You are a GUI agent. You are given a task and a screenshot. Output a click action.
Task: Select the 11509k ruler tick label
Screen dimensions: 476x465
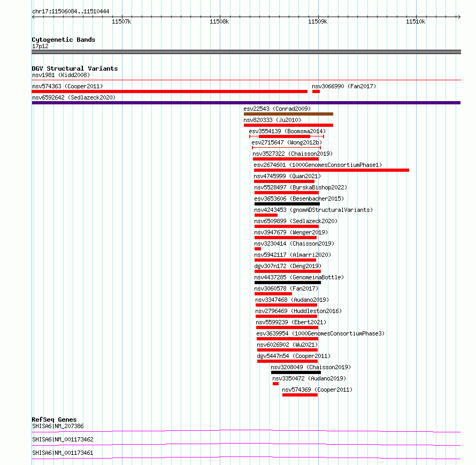[x=318, y=21]
